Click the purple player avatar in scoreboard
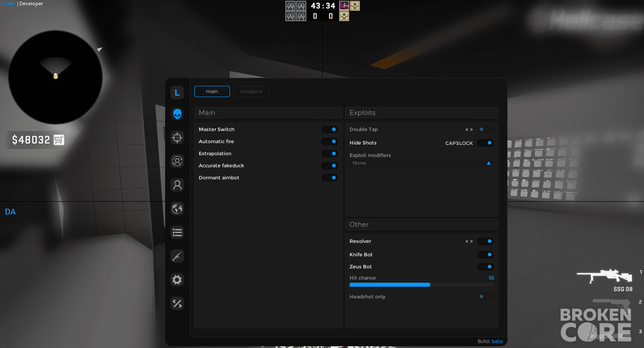 [x=344, y=6]
